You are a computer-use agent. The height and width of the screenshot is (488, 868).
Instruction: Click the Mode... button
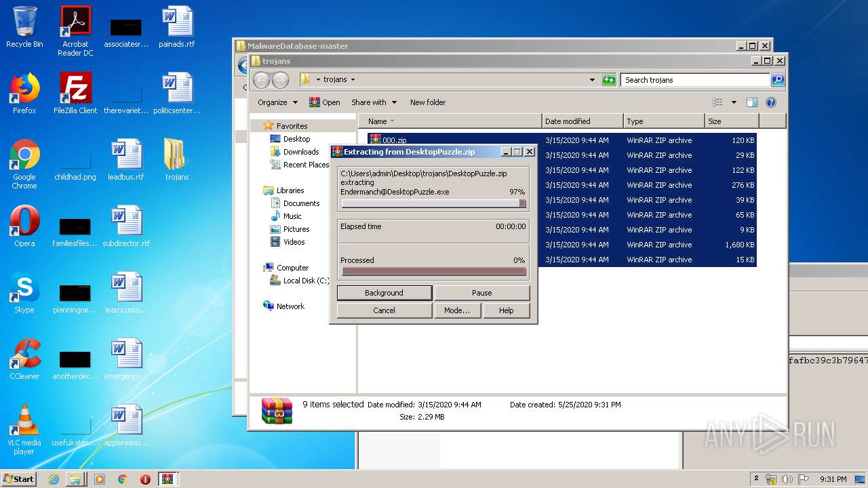coord(457,310)
